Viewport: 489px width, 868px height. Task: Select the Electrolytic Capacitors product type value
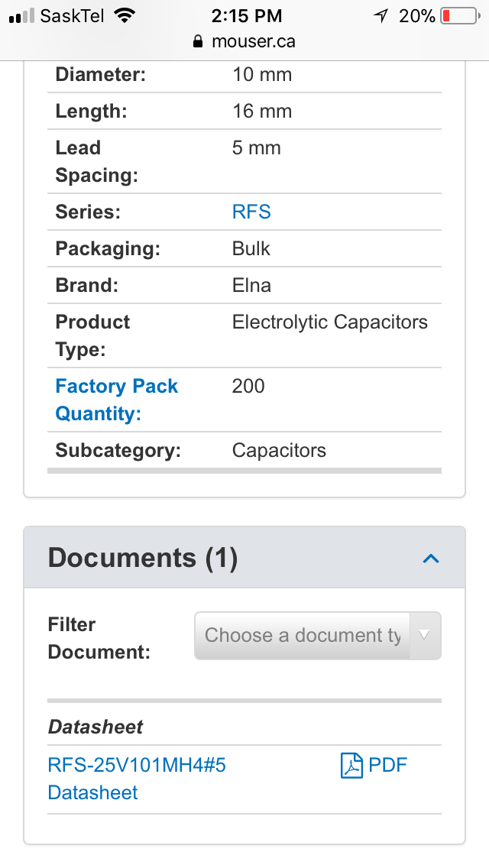tap(329, 322)
